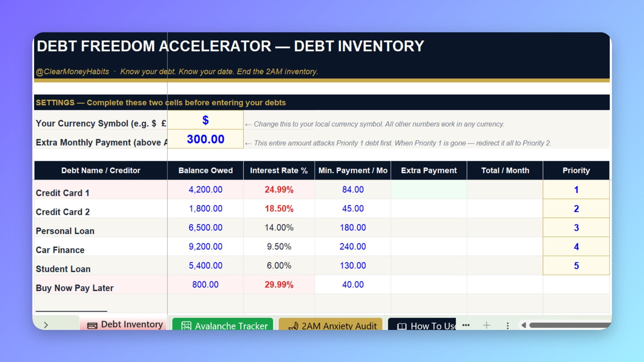Click the add new sheet plus icon

point(487,325)
